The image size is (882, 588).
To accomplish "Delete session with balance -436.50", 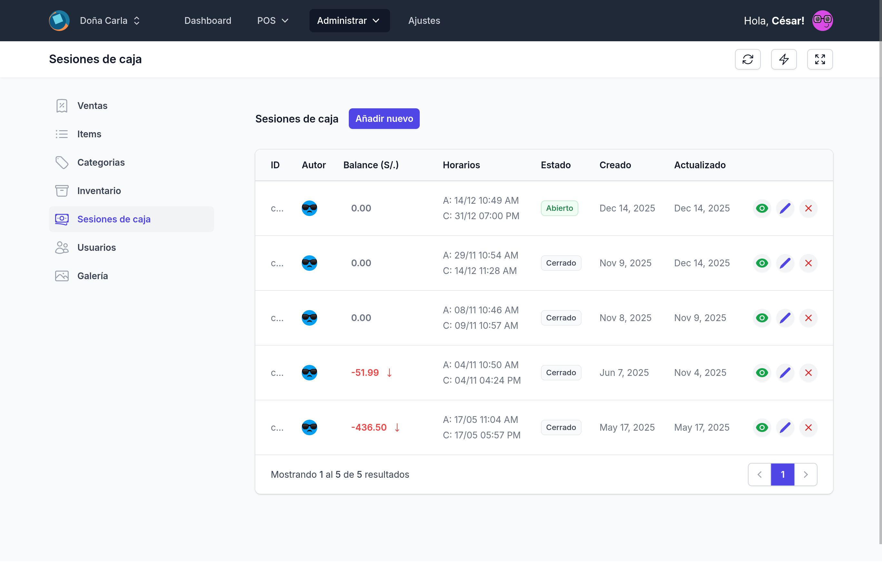I will tap(808, 427).
